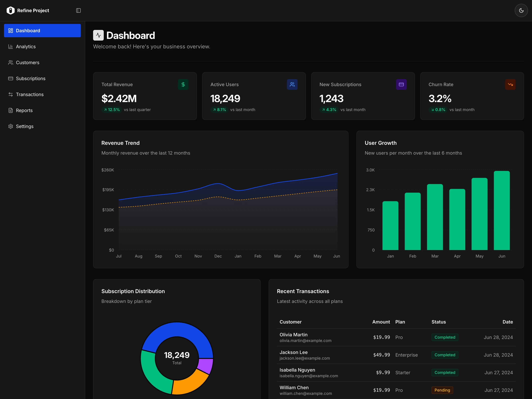The height and width of the screenshot is (399, 532).
Task: Click the dollar icon on Total Revenue card
Action: (183, 84)
